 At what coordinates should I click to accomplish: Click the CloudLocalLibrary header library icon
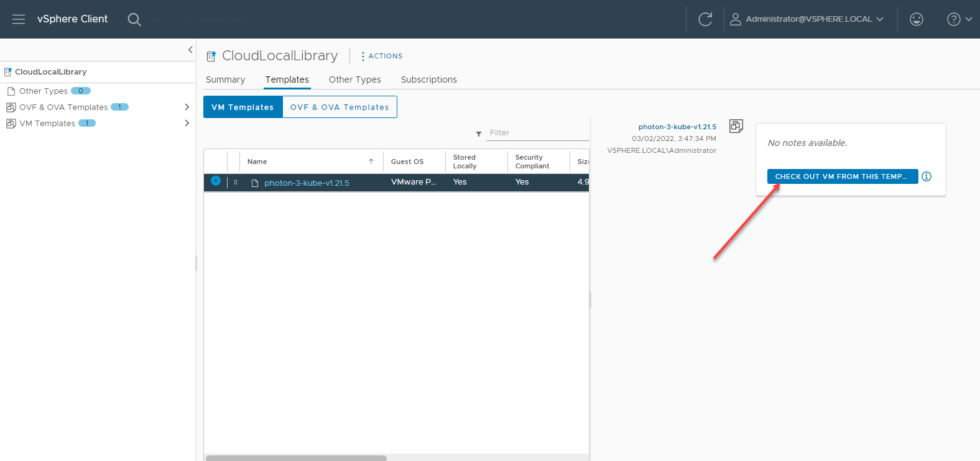[211, 56]
